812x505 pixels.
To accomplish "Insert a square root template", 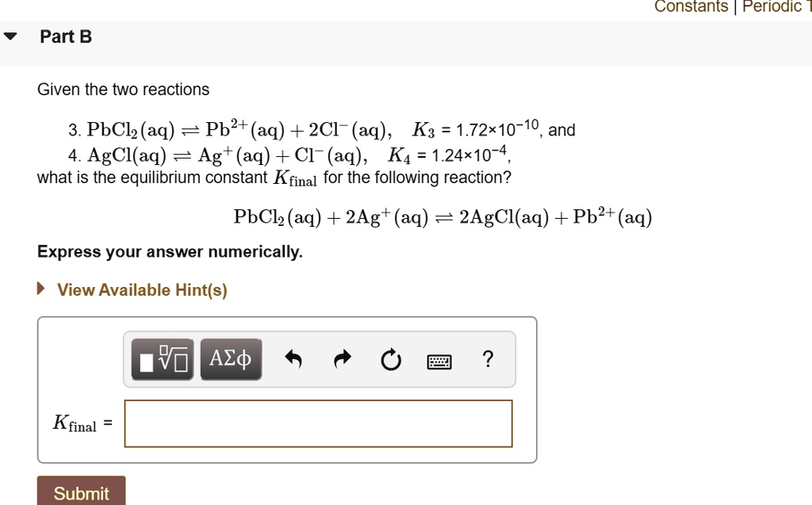I will coord(161,358).
